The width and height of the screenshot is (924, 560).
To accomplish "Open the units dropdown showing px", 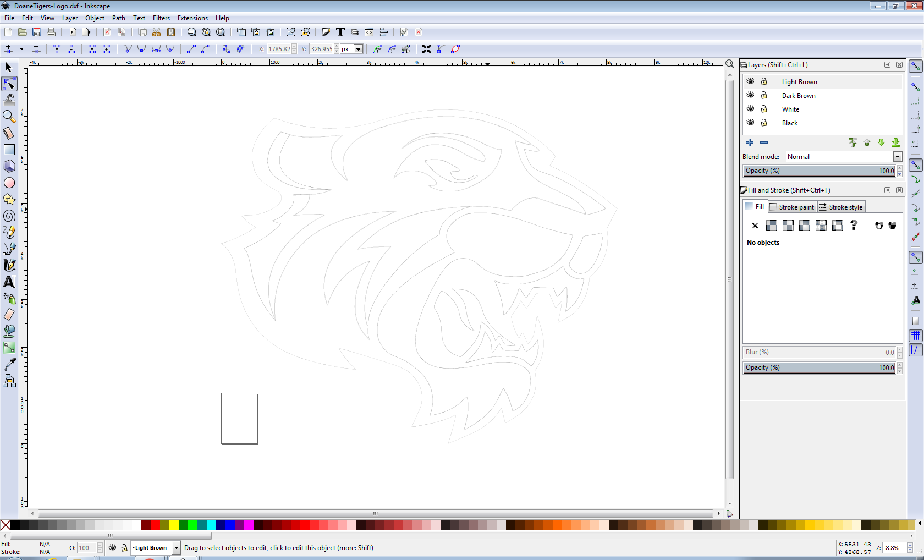I will pyautogui.click(x=359, y=49).
